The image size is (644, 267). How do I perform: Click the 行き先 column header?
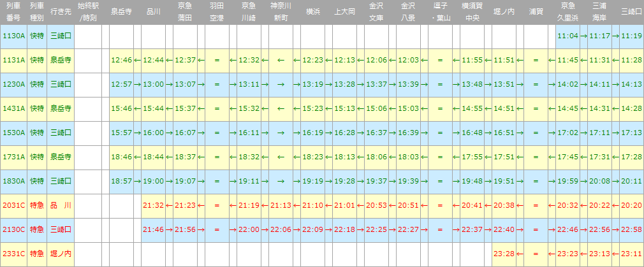[x=61, y=12]
